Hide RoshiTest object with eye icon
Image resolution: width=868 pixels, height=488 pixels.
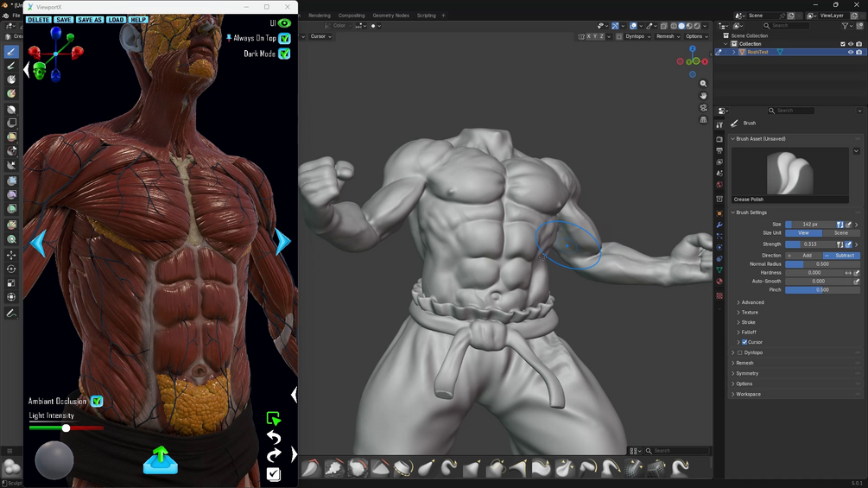(x=851, y=52)
